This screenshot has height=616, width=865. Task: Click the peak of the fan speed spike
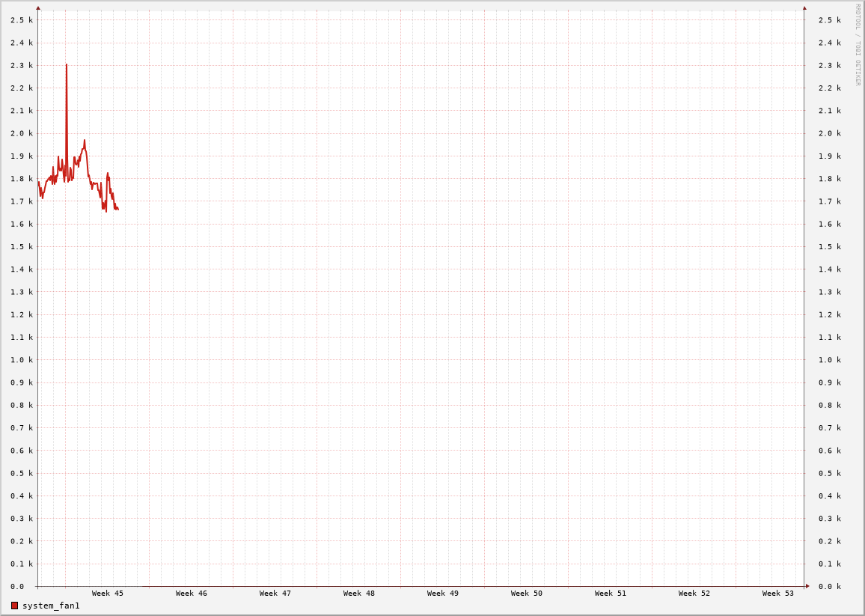[x=66, y=65]
